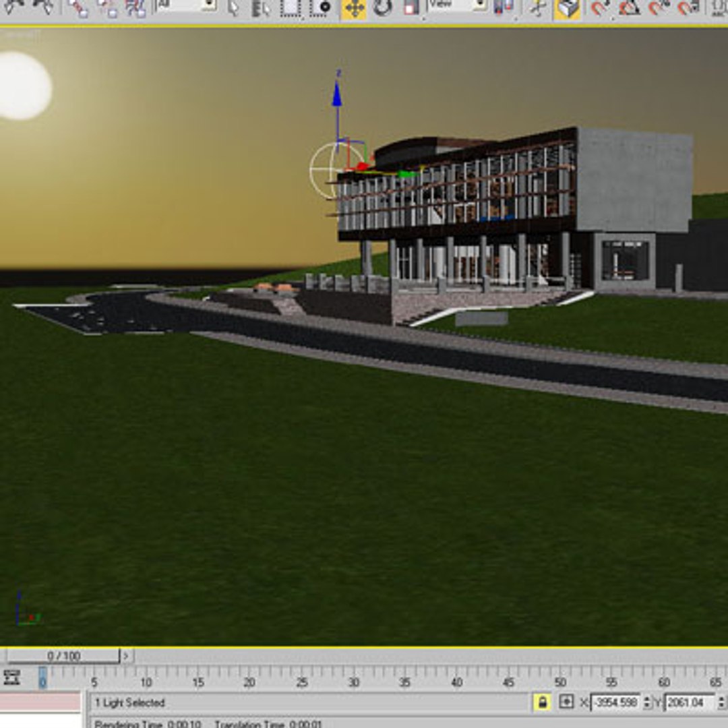Click the Edit Named Selection Sets icon

point(719,8)
